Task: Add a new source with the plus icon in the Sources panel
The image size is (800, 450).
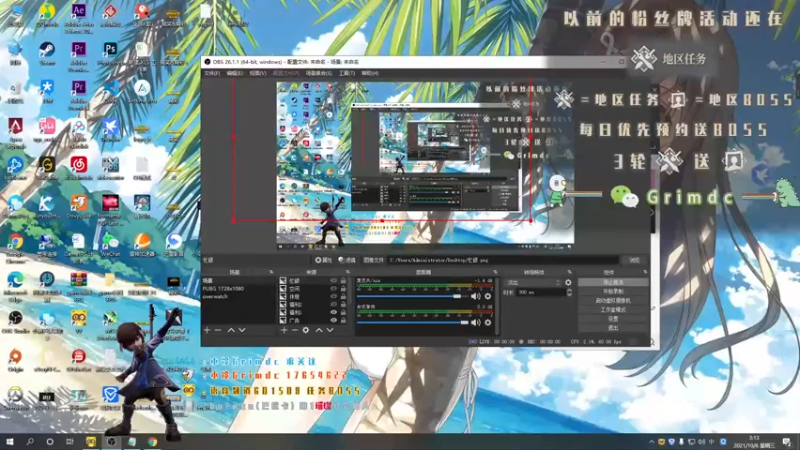Action: [284, 330]
